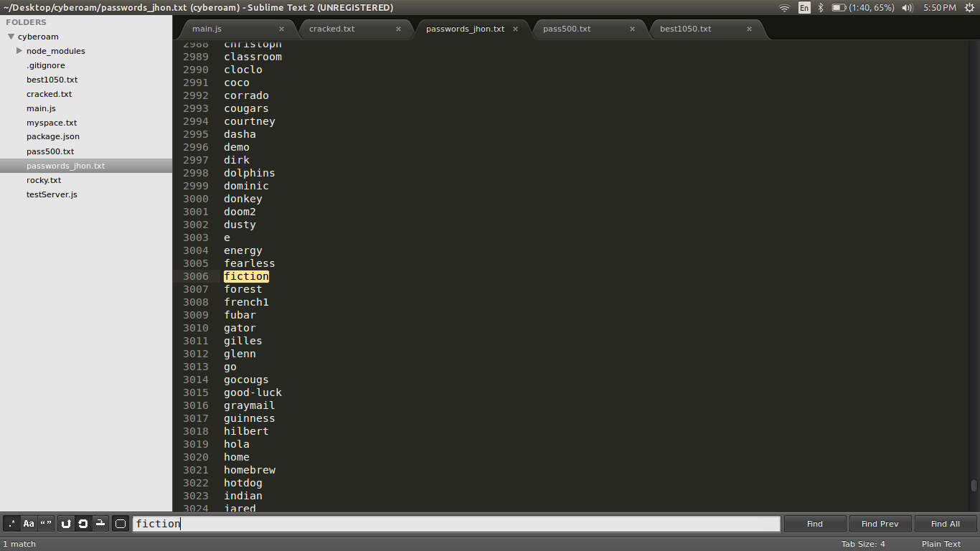Click the 1 match status text
The height and width of the screenshot is (551, 980).
[19, 544]
